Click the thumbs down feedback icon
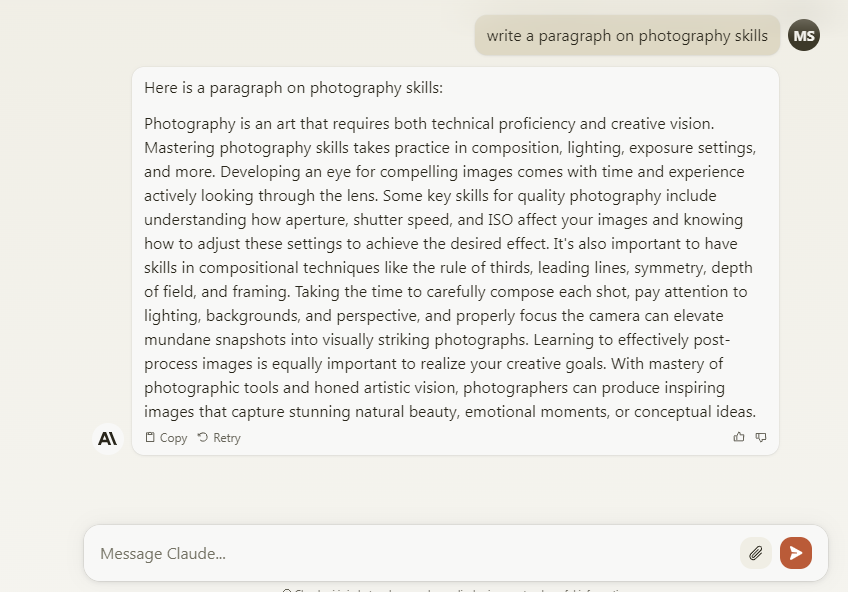Image resolution: width=848 pixels, height=592 pixels. [761, 437]
